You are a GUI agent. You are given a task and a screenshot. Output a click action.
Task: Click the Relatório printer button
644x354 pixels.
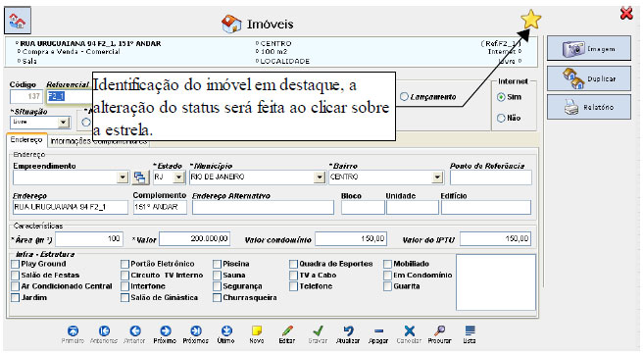tap(589, 107)
